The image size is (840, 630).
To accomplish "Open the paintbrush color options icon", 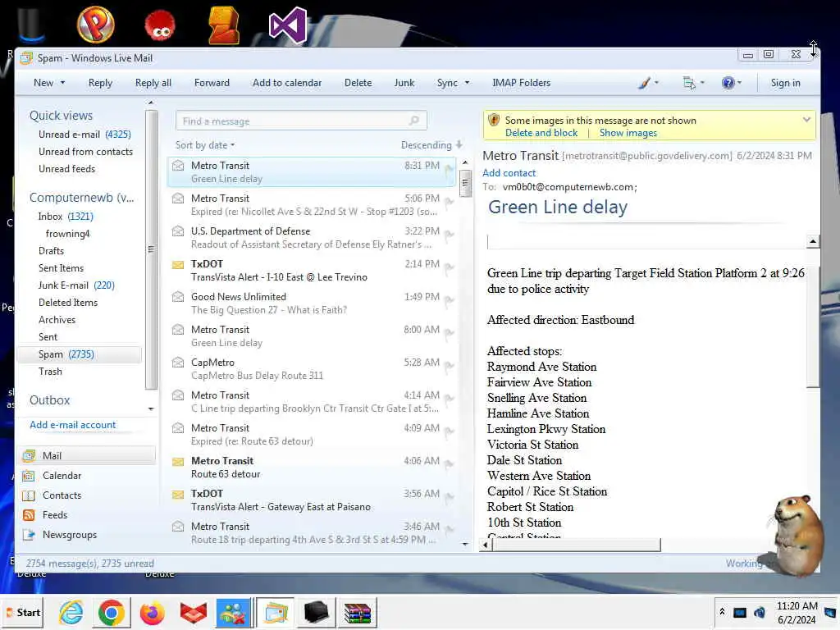I will [645, 83].
